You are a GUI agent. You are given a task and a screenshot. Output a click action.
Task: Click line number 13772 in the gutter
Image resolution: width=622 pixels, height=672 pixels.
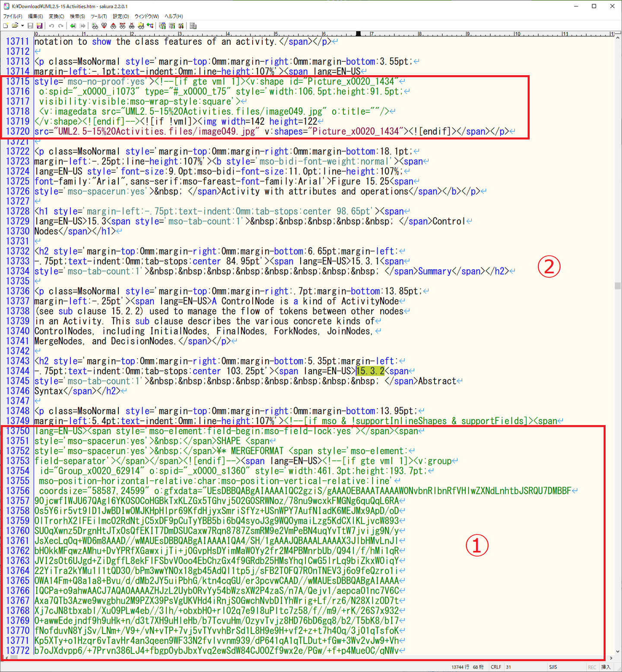(x=18, y=650)
